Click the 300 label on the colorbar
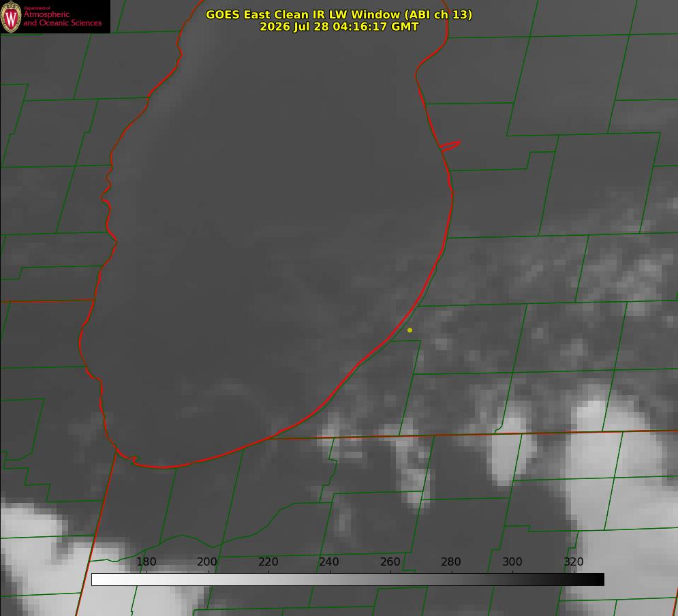The image size is (678, 616). coord(512,561)
